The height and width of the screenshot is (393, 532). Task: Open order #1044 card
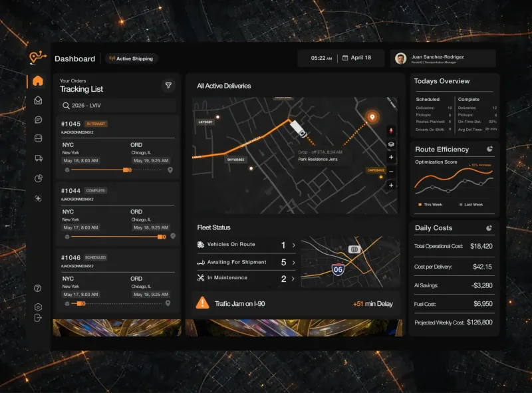[x=118, y=214]
